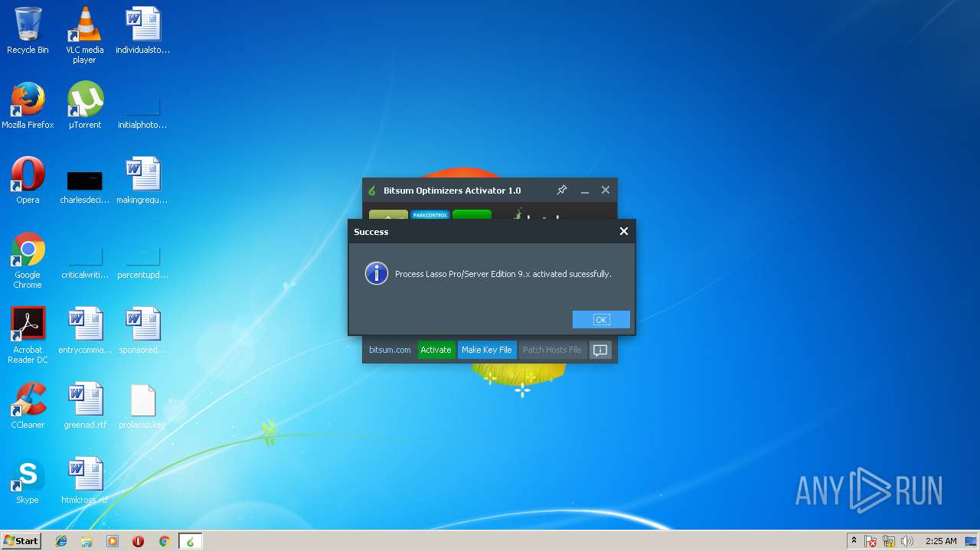Open Skype desktop shortcut
The width and height of the screenshot is (980, 551).
pyautogui.click(x=28, y=481)
